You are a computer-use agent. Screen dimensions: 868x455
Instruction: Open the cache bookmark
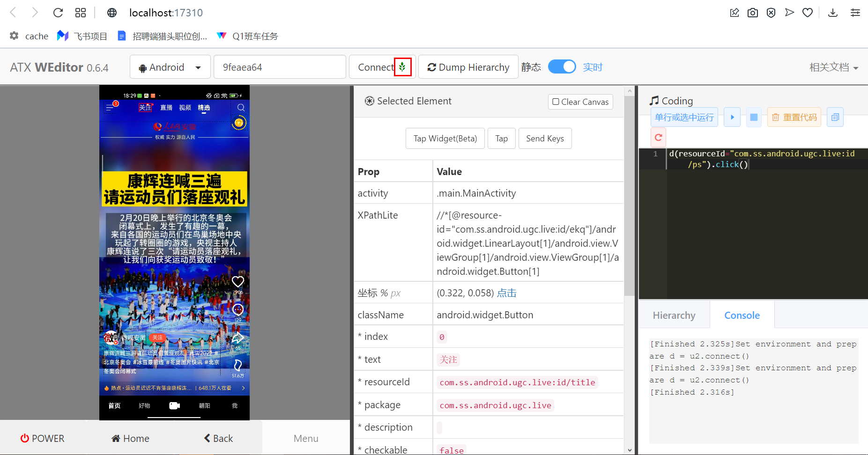29,36
